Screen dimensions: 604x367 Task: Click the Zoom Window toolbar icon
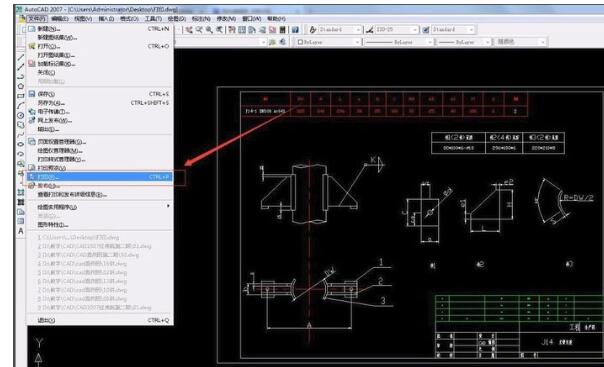[x=209, y=30]
